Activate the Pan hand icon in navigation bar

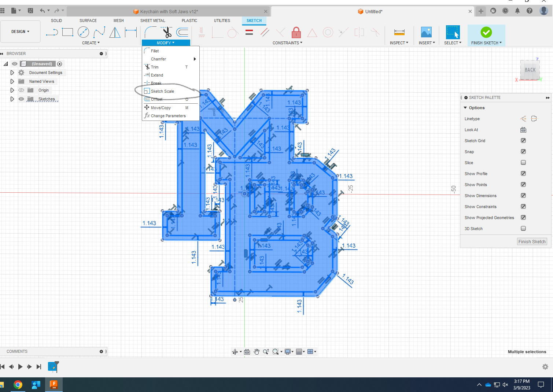coord(257,351)
